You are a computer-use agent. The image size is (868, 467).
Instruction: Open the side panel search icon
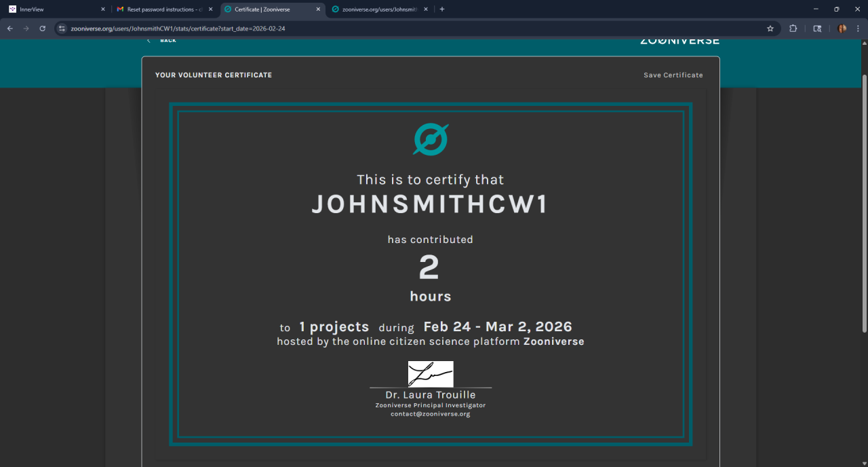tap(817, 29)
